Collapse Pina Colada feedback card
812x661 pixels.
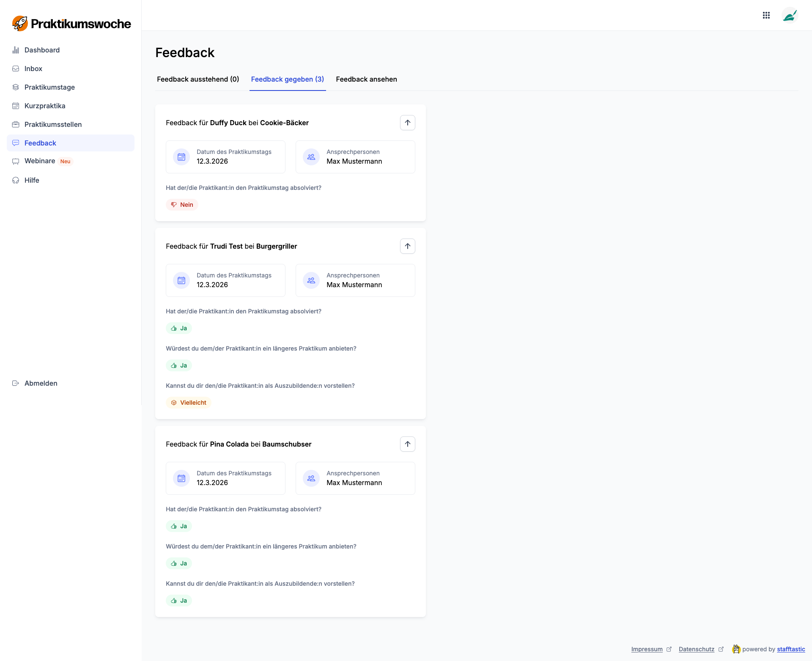click(407, 444)
